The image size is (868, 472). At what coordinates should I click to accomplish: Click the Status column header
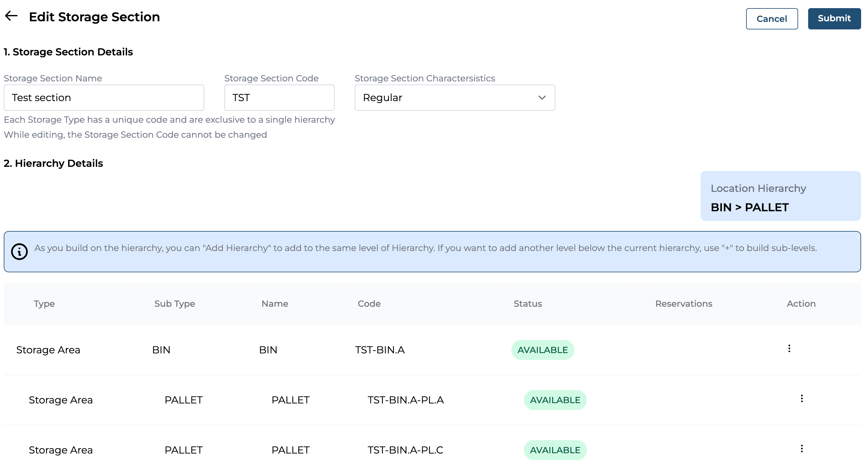(527, 304)
